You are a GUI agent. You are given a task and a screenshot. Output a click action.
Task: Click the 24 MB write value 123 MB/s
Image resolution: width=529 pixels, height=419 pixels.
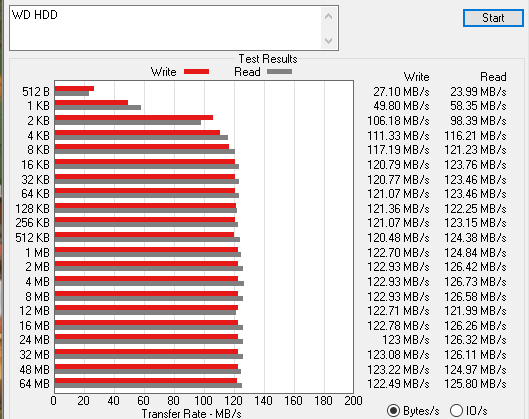click(x=406, y=340)
